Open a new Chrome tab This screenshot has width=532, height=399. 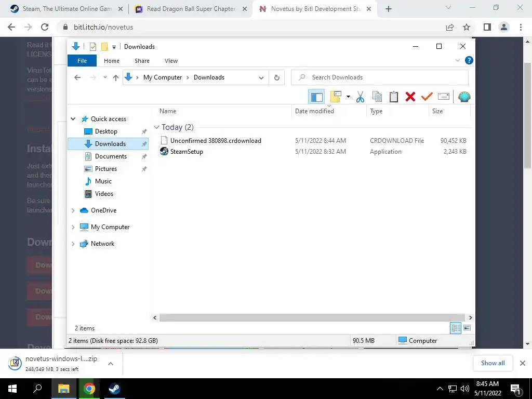pos(389,9)
